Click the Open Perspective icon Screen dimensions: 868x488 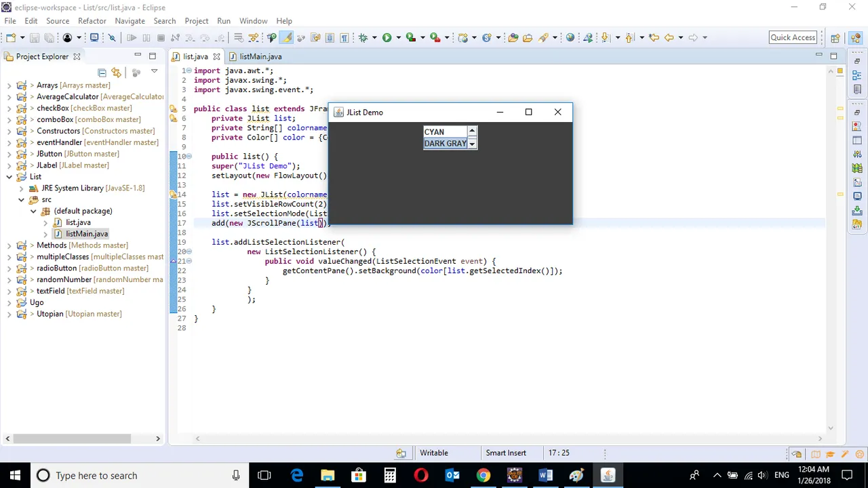[835, 38]
